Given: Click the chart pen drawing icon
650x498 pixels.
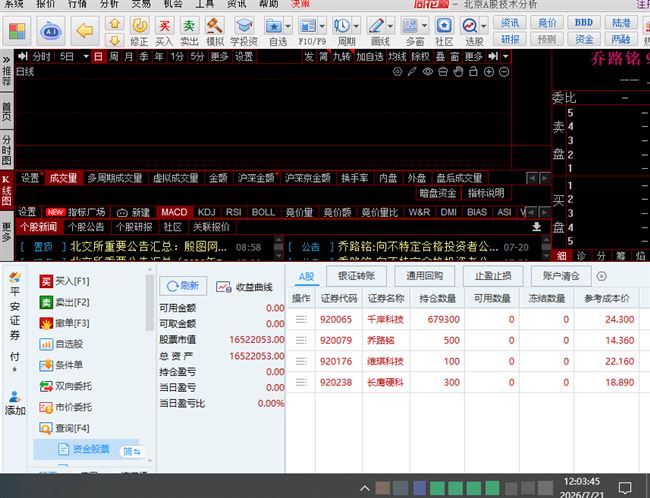Looking at the screenshot, I should [x=412, y=72].
